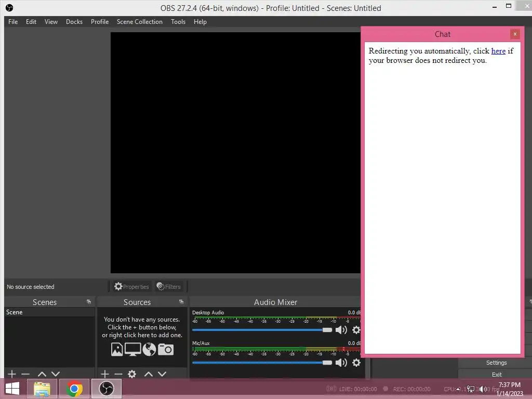
Task: Click the camera source icon in Sources
Action: 166,350
